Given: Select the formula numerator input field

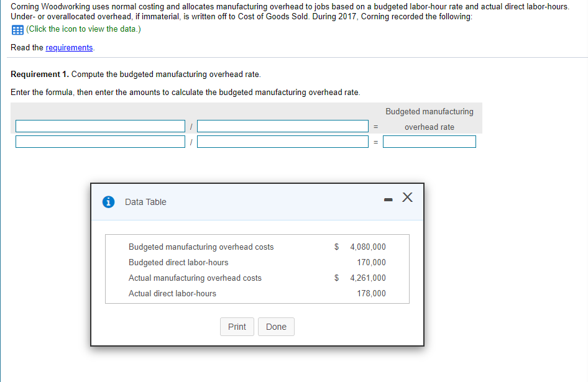Looking at the screenshot, I should [100, 126].
